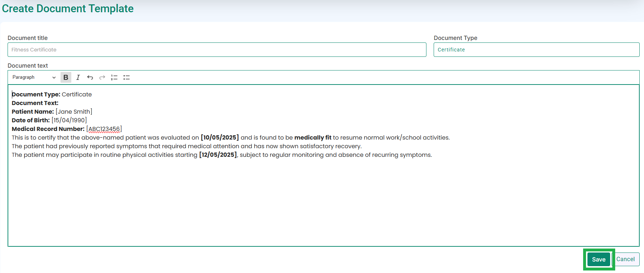Open the Paragraph style dropdown
644x273 pixels.
[x=34, y=77]
